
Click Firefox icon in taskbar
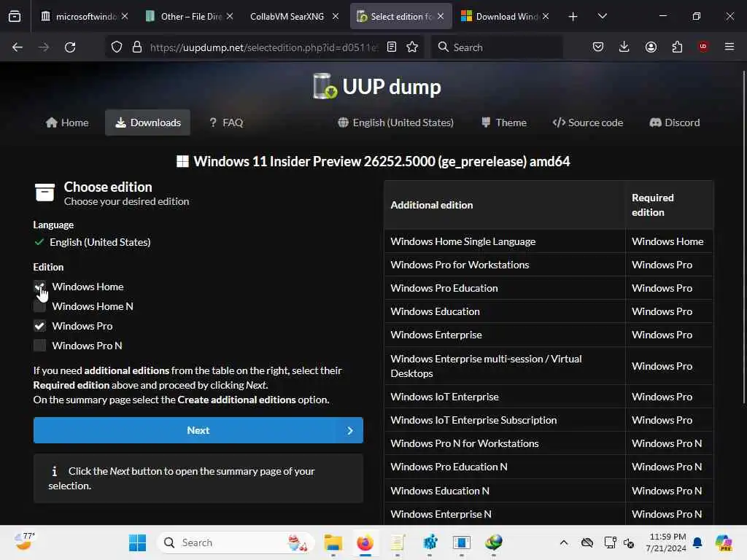tap(365, 542)
